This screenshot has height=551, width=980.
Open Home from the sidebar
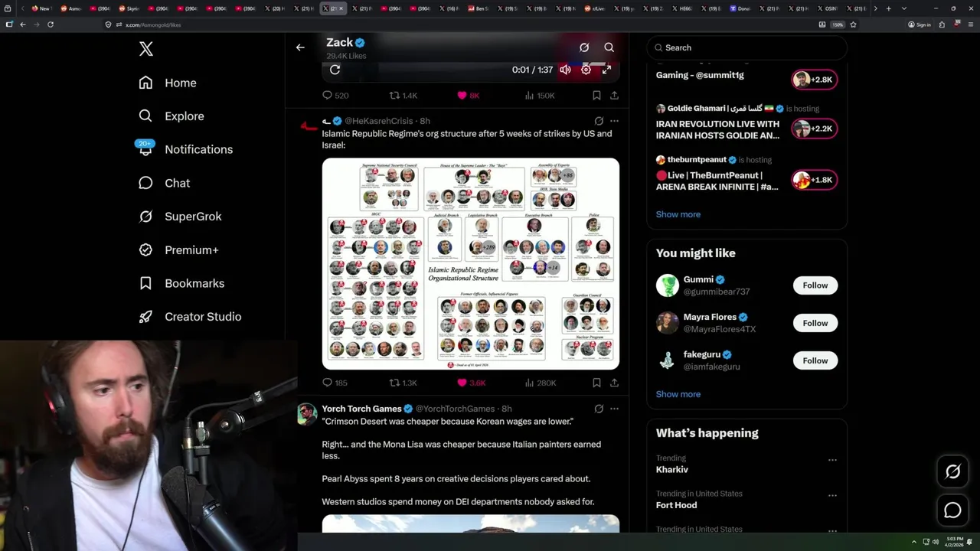[168, 83]
